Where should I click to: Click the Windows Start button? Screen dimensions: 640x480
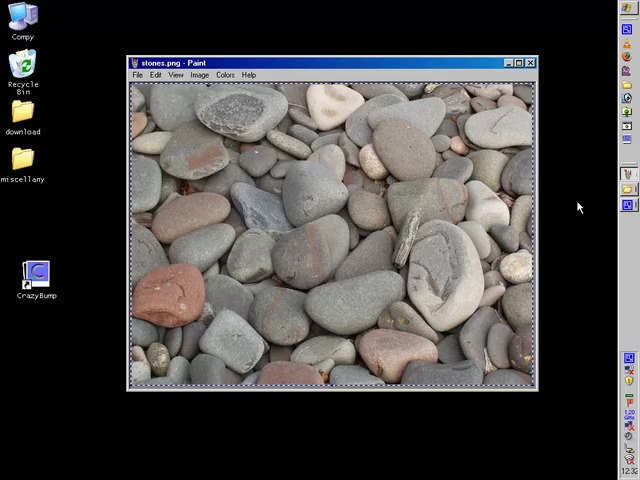[x=628, y=8]
